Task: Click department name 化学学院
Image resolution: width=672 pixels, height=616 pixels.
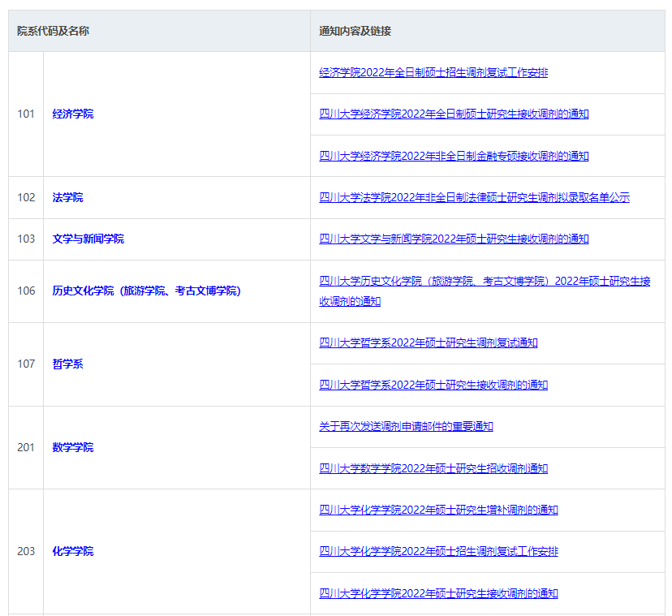Action: tap(73, 551)
